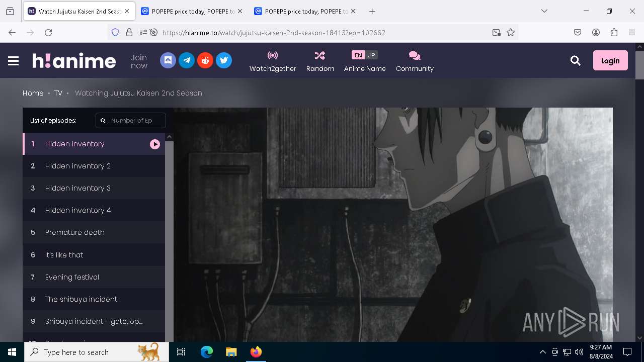Open the Discord join icon
The height and width of the screenshot is (362, 644).
pos(168,60)
